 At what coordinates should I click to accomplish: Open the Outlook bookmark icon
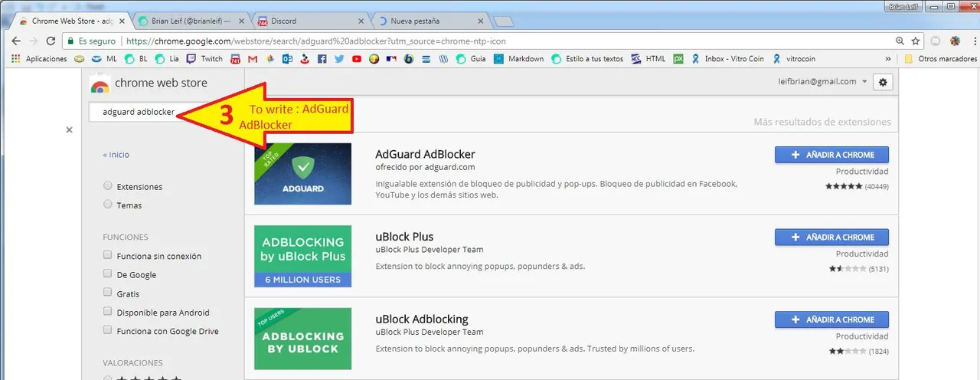(287, 58)
